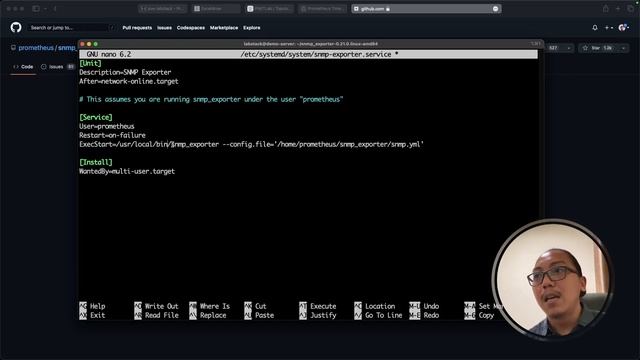Star the repository with Star button
The width and height of the screenshot is (640, 360).
[x=597, y=48]
